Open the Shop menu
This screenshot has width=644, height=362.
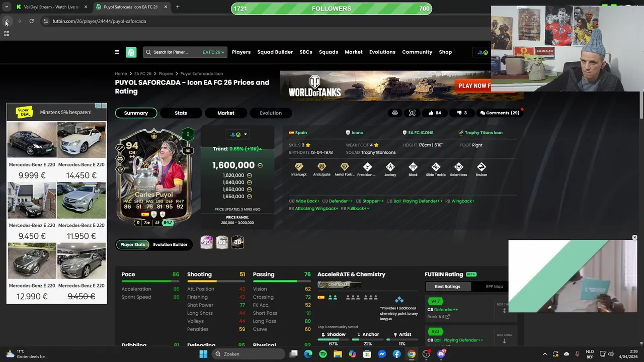coord(445,52)
